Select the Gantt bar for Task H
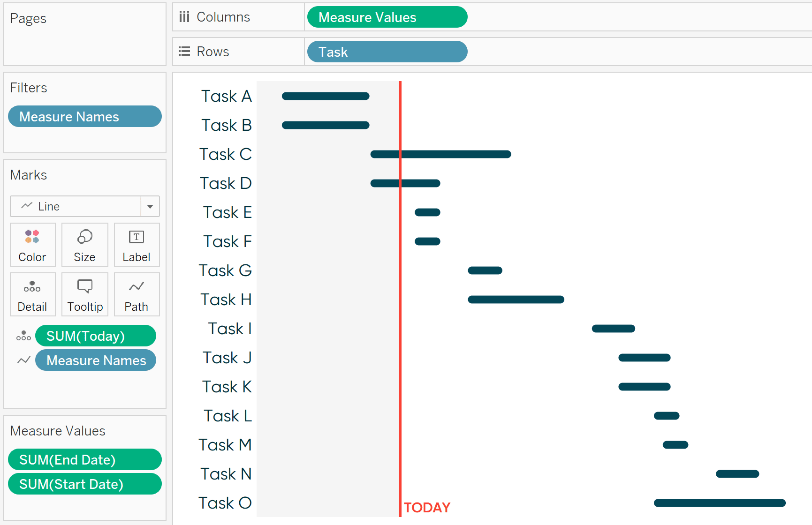Viewport: 812px width, 525px height. tap(515, 300)
